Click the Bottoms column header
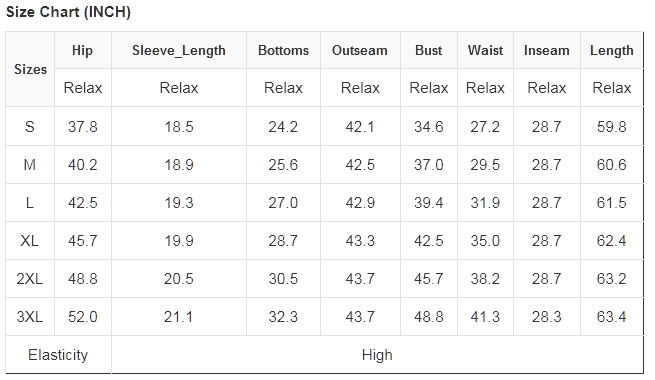Screen dimensions: 655x380 pyautogui.click(x=283, y=50)
